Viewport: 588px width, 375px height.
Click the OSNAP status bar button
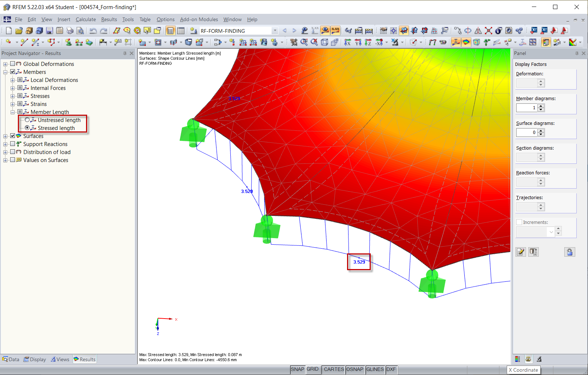355,370
